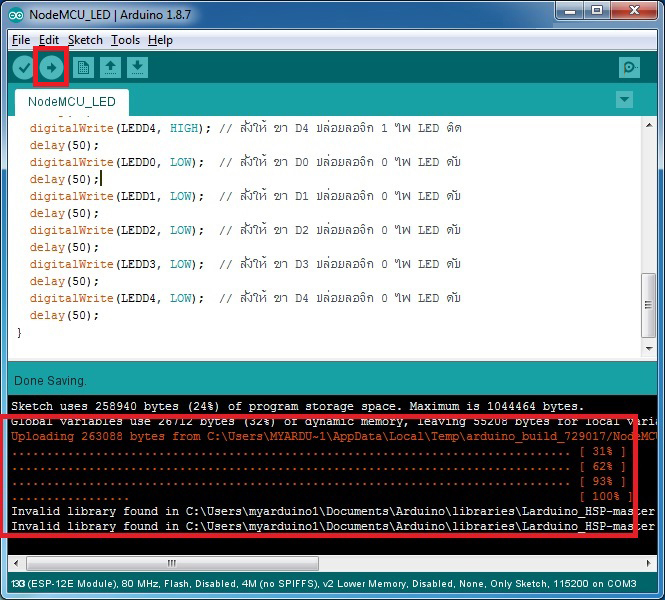Click the Open sketch up-arrow icon

[110, 67]
